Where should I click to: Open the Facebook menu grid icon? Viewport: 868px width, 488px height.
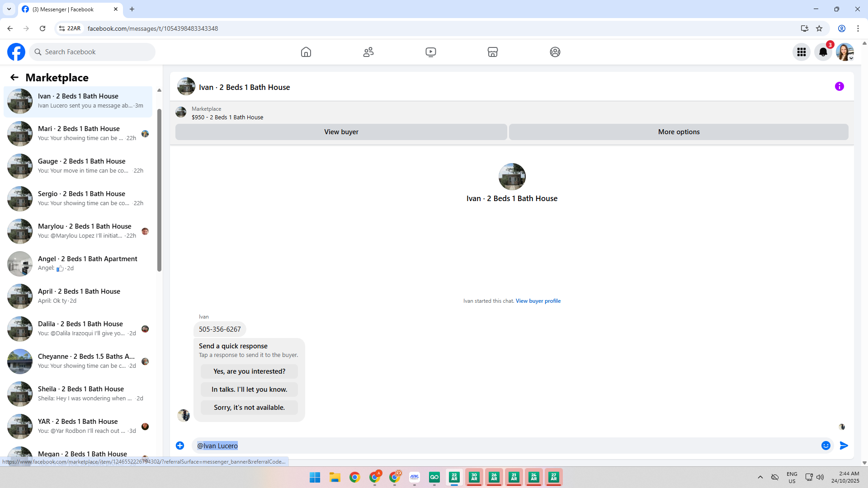point(802,52)
